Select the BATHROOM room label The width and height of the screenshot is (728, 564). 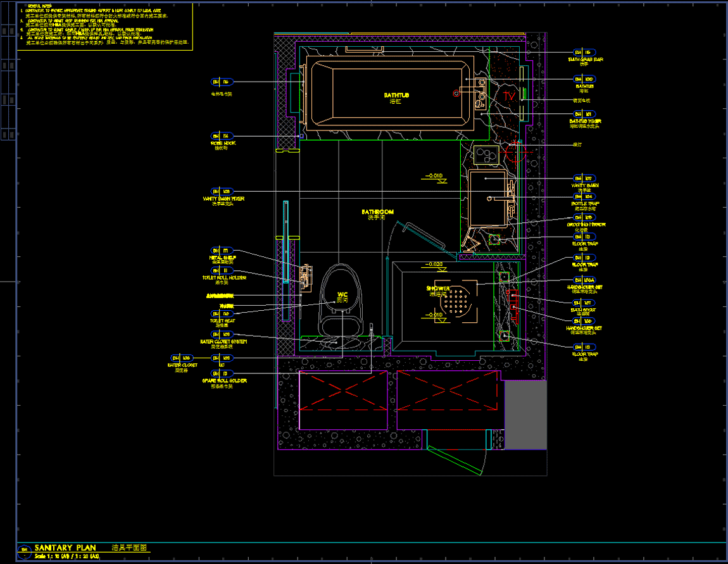pos(378,212)
